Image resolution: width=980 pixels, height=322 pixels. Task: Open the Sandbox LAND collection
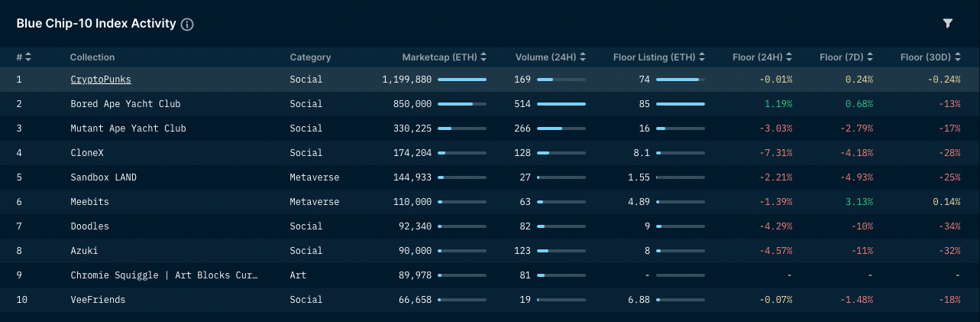104,177
